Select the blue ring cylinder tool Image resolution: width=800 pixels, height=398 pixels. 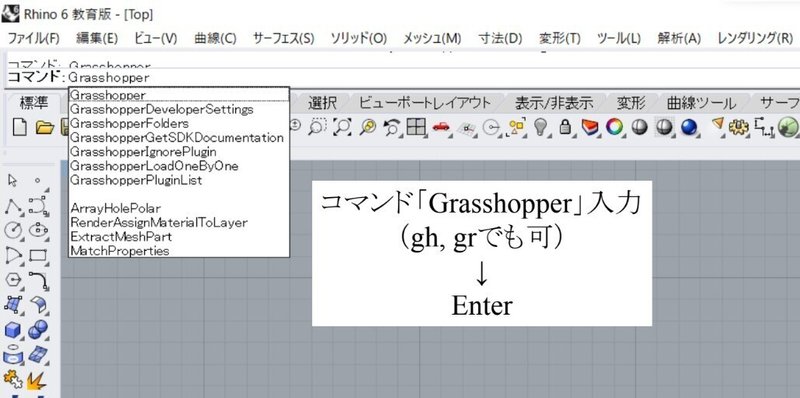click(x=13, y=355)
